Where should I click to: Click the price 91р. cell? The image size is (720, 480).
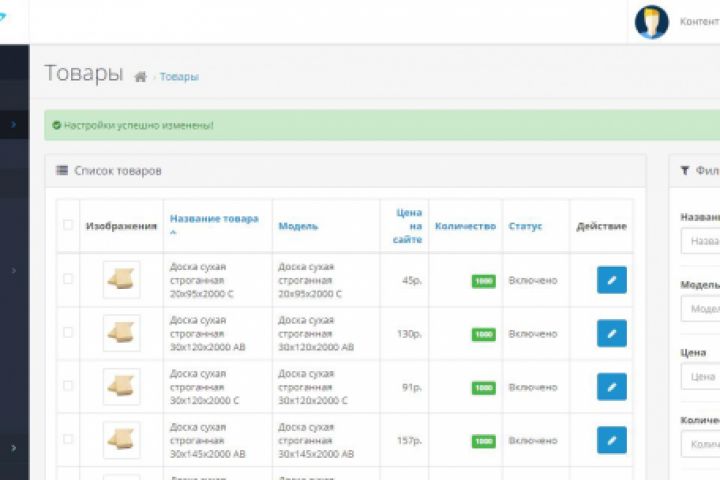pyautogui.click(x=412, y=387)
